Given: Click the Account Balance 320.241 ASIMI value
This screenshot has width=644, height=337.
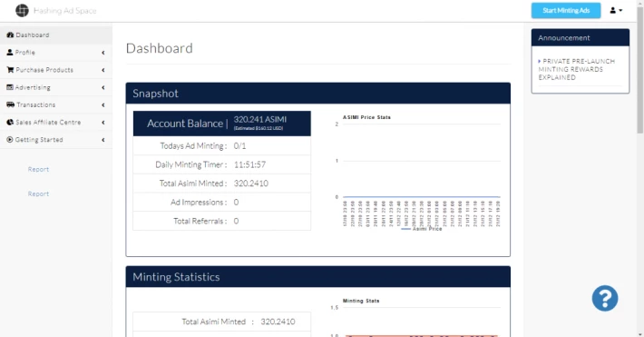Looking at the screenshot, I should [260, 119].
